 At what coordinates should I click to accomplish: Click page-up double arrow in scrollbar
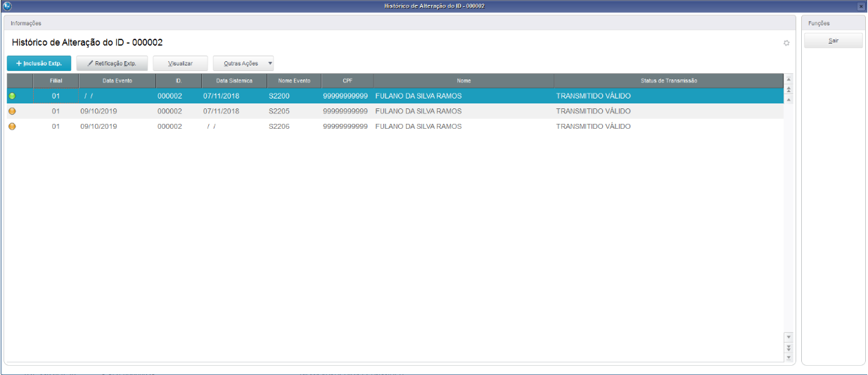click(789, 89)
